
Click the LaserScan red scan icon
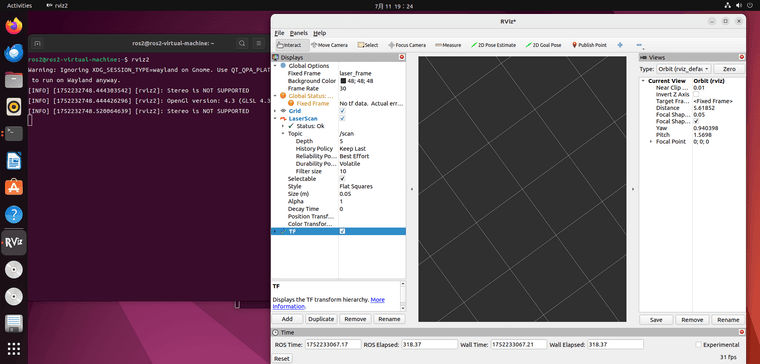[x=283, y=118]
